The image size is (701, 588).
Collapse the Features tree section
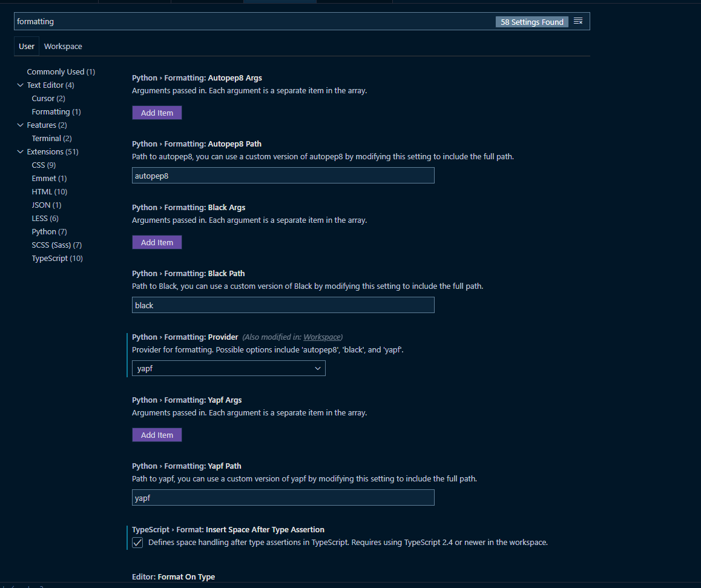(20, 125)
